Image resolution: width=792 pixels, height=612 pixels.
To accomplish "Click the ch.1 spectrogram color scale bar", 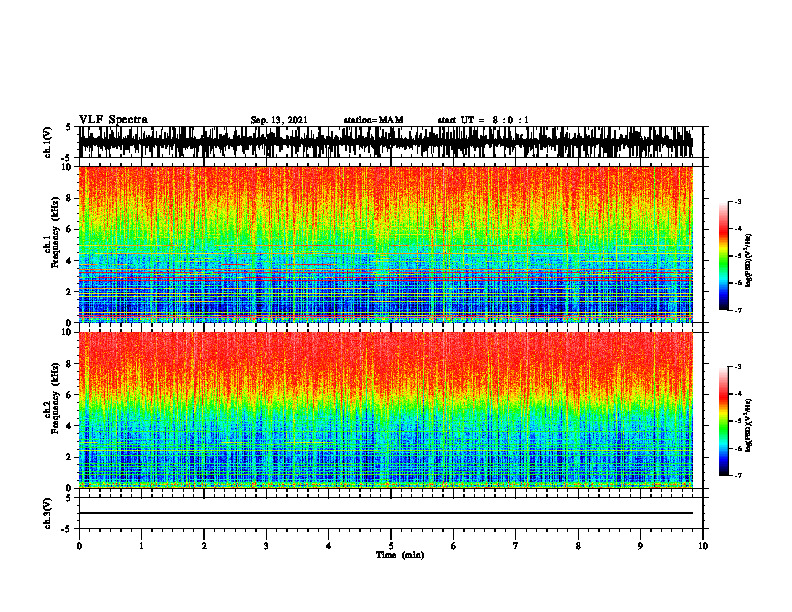I will [x=724, y=256].
